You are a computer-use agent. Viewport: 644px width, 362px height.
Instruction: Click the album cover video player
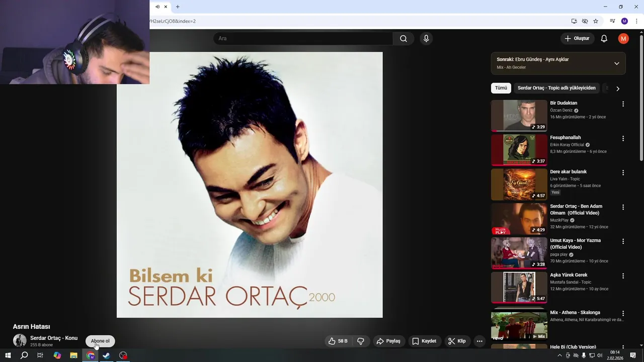(250, 185)
